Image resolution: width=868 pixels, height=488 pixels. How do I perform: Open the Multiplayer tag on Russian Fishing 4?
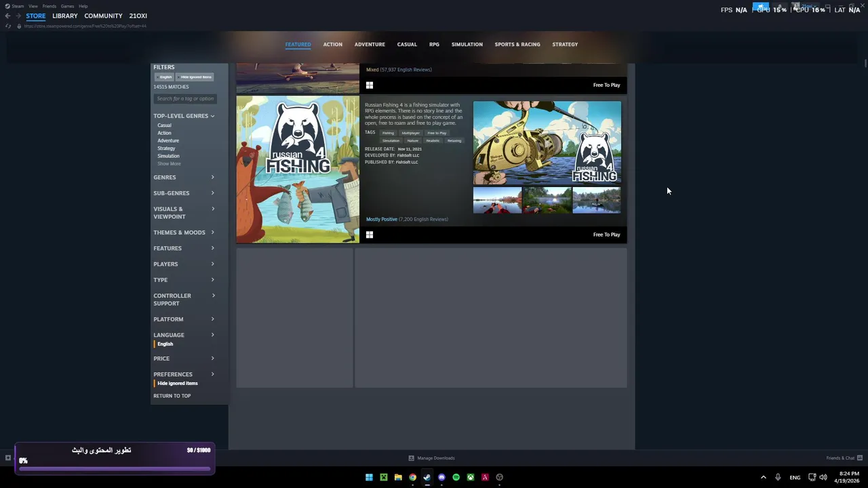click(x=410, y=133)
